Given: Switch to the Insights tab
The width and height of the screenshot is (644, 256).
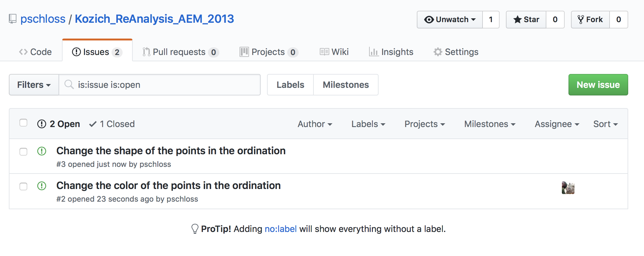Looking at the screenshot, I should click(x=391, y=52).
